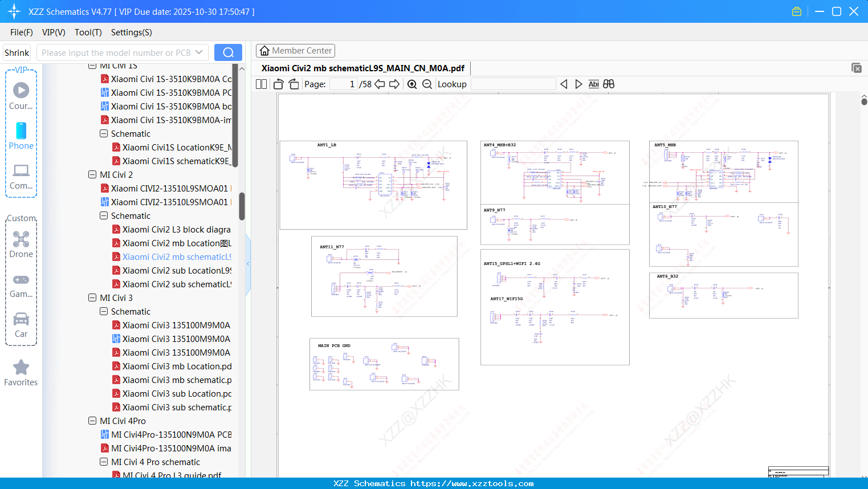Open the Member Center
The height and width of the screenshot is (489, 868).
coord(295,51)
